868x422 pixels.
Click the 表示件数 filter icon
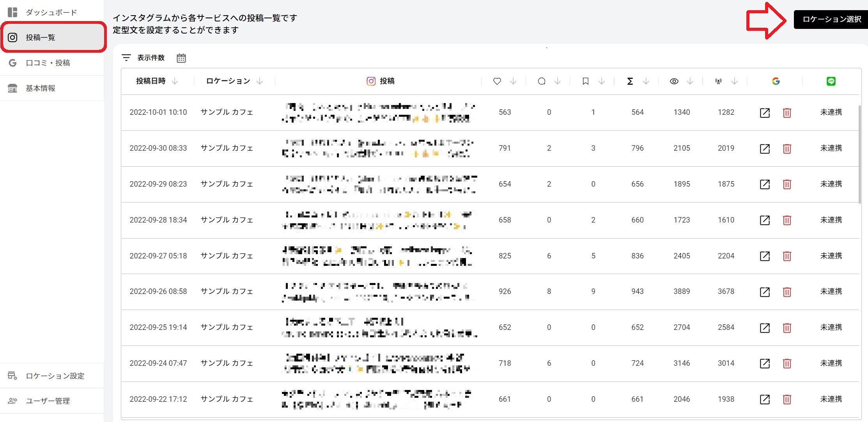[126, 58]
